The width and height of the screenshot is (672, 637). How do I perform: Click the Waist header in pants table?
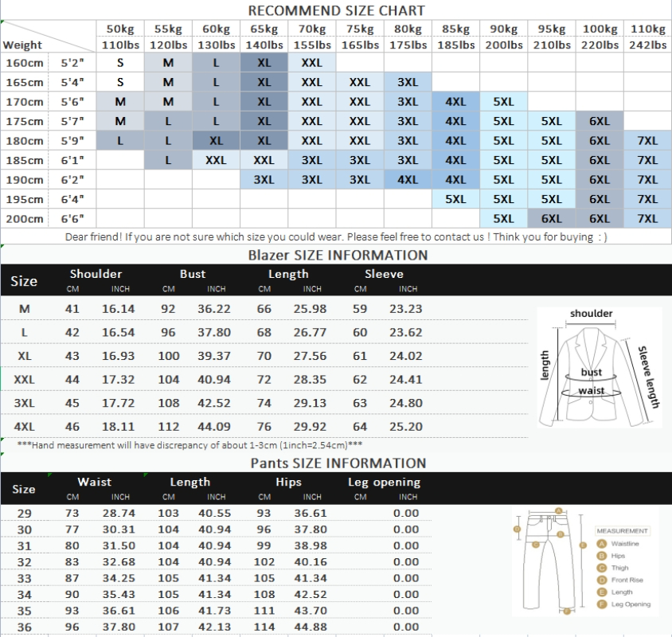click(x=94, y=482)
